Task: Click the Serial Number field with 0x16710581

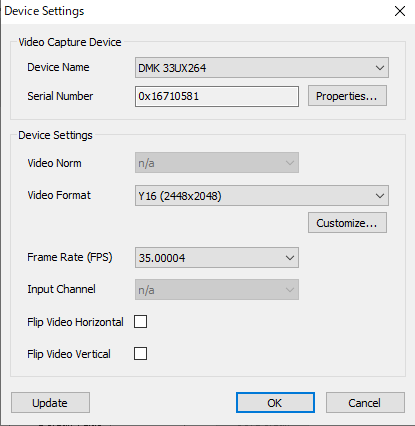Action: click(217, 96)
